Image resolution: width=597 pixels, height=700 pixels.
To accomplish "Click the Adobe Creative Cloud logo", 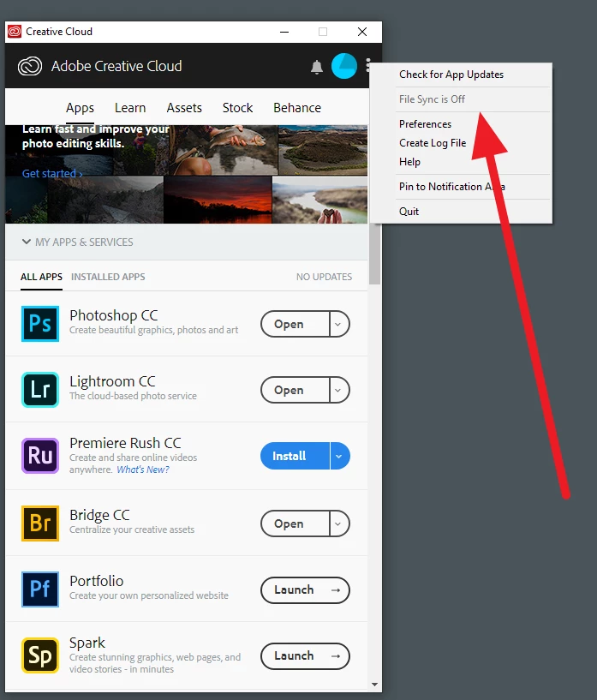I will pos(30,66).
